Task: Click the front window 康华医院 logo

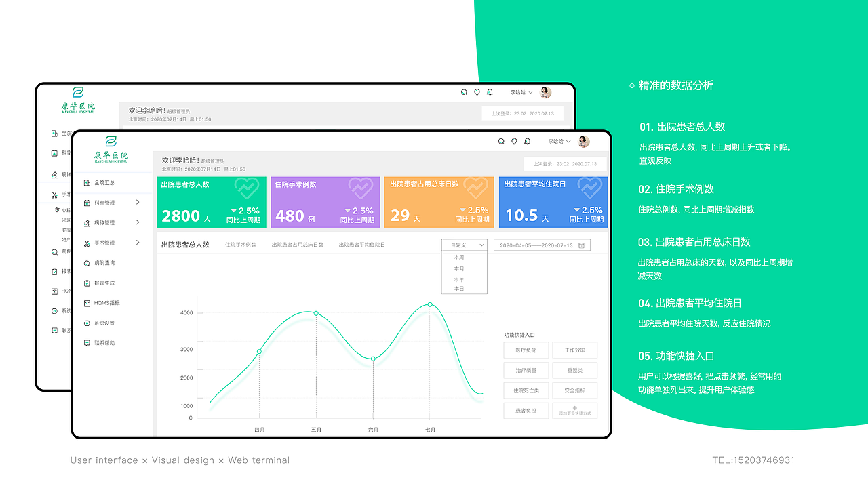Action: tap(111, 149)
